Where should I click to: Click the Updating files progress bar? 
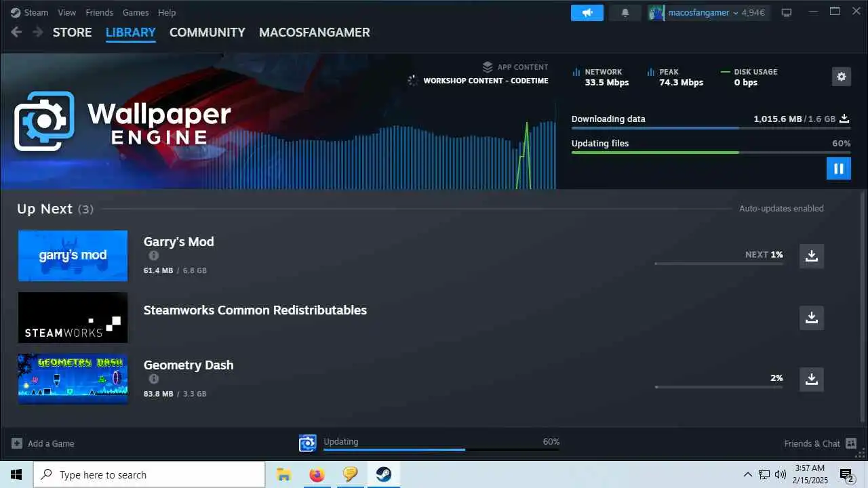pyautogui.click(x=711, y=152)
